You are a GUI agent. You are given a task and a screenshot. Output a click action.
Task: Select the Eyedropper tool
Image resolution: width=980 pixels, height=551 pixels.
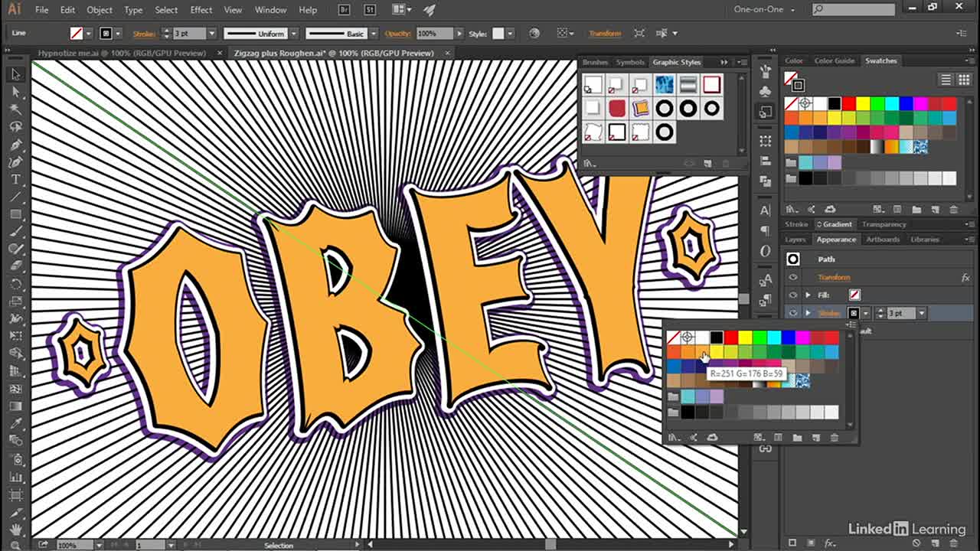15,423
